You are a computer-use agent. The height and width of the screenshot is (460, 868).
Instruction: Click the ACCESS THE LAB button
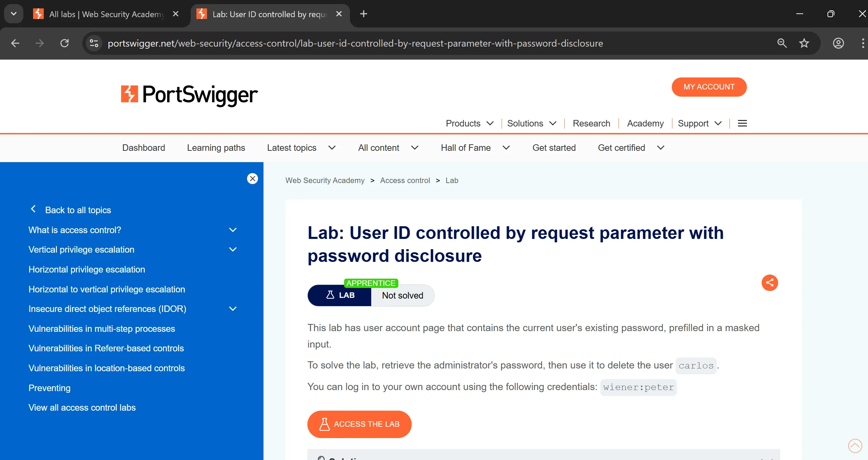tap(359, 424)
